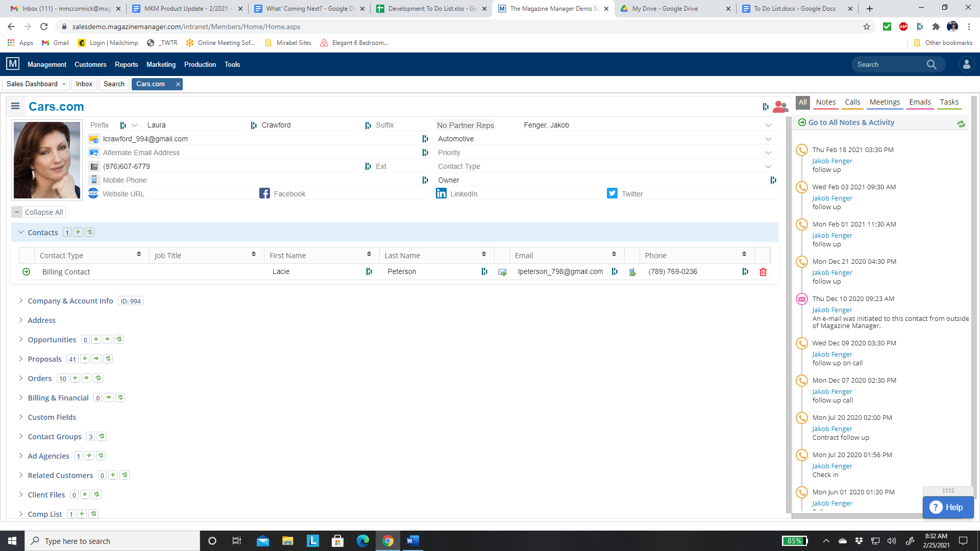This screenshot has width=980, height=551.
Task: Click the office phone icon
Action: point(94,166)
